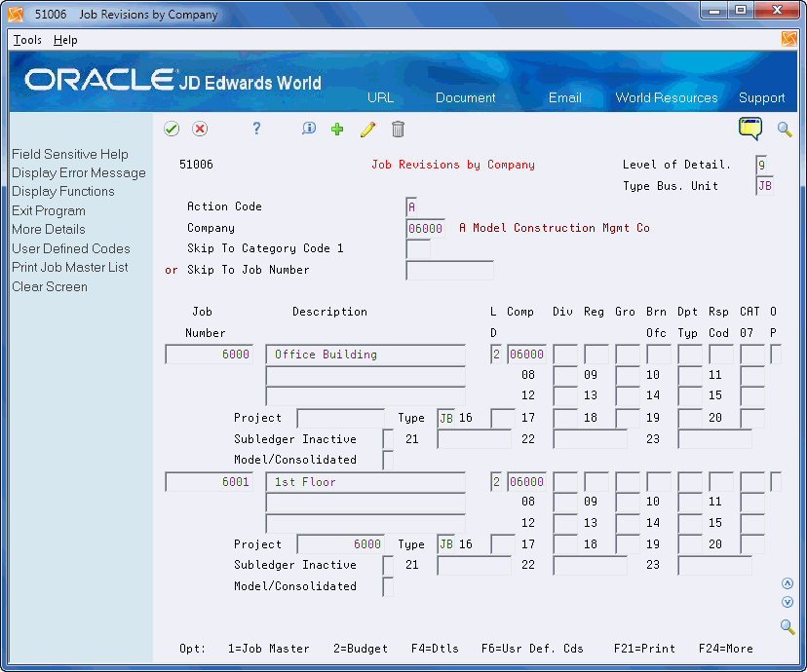Click the red X cancel icon

pos(200,129)
